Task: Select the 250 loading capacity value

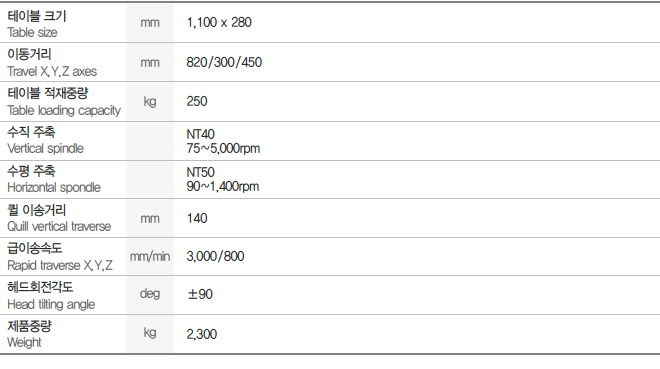Action: click(197, 101)
